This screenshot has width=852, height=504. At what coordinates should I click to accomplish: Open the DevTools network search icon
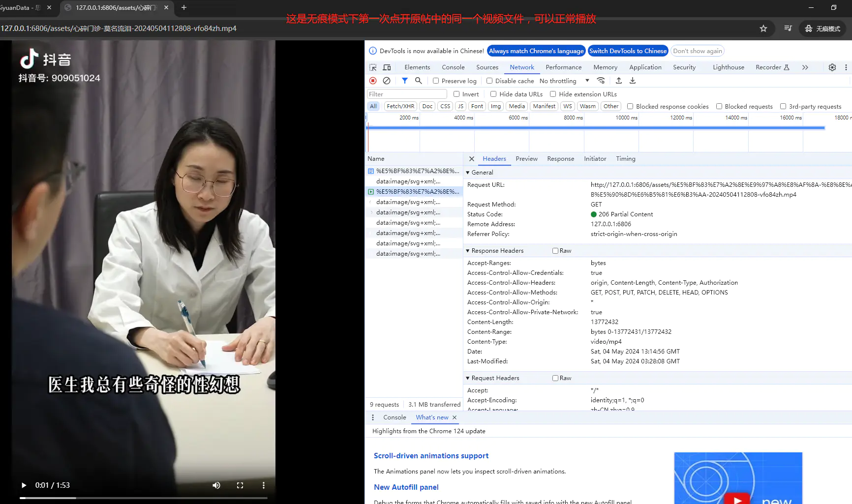pos(419,81)
